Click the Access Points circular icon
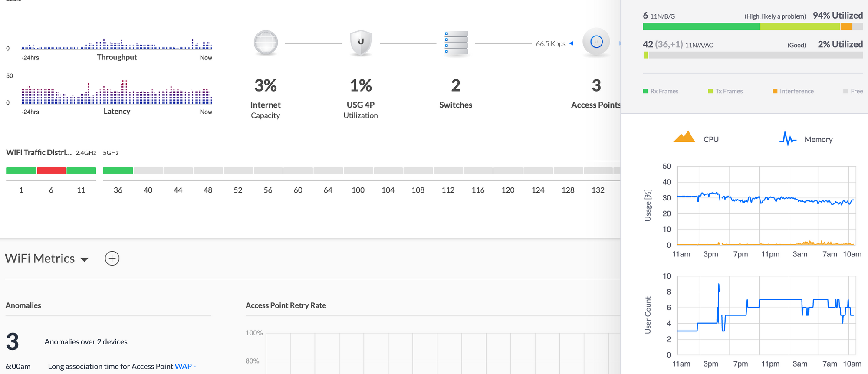 [596, 42]
